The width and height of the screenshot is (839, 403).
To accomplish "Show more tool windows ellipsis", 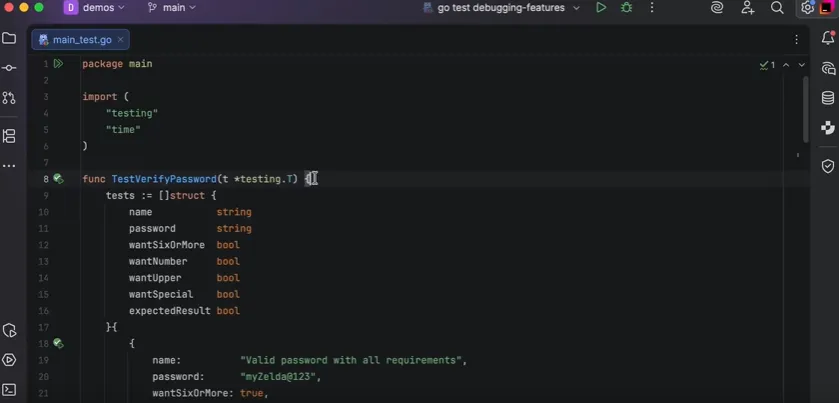I will coord(9,166).
